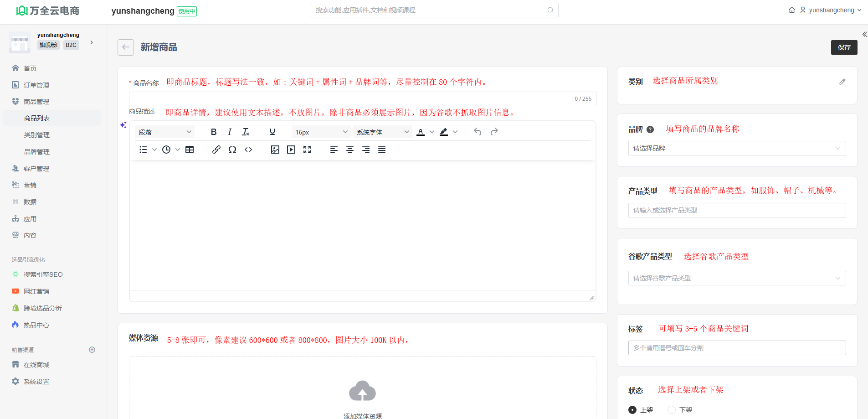Insert an image into the description
The image size is (868, 419).
click(275, 150)
